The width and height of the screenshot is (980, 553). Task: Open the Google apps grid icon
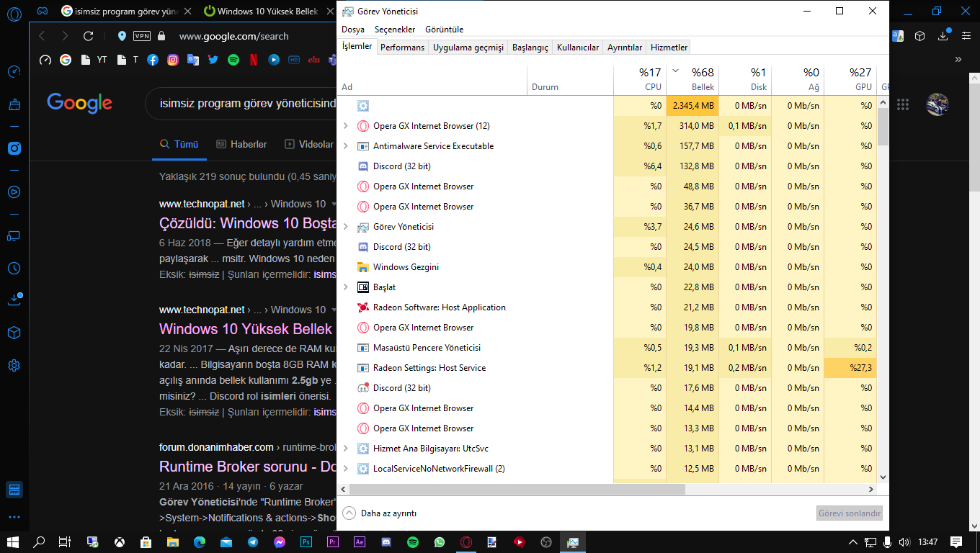click(903, 104)
